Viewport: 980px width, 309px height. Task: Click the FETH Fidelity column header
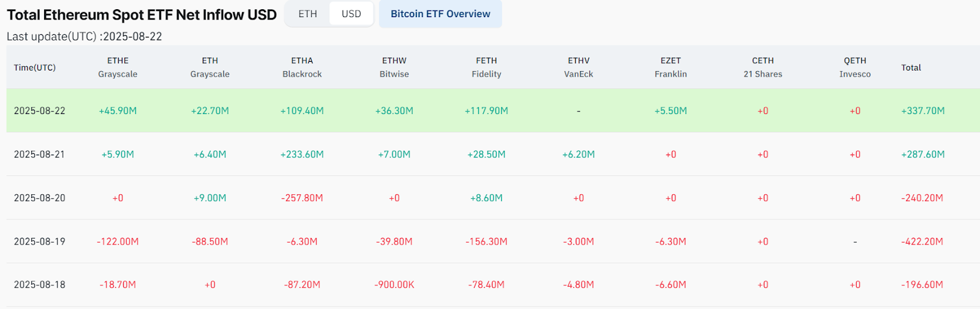coord(486,67)
